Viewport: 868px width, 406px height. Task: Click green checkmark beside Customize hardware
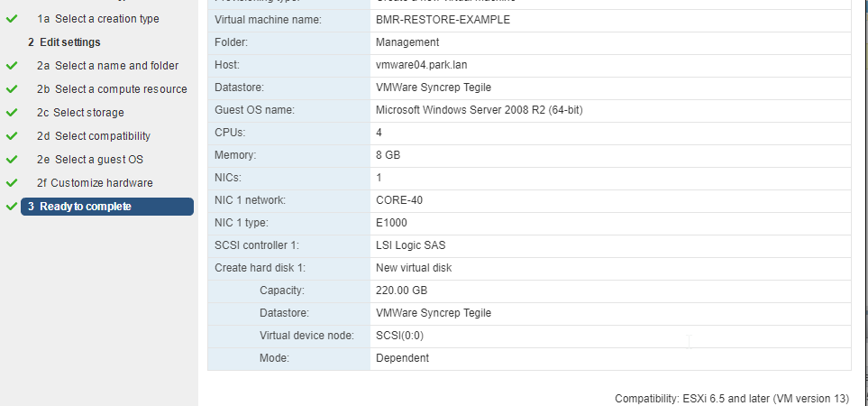[12, 183]
